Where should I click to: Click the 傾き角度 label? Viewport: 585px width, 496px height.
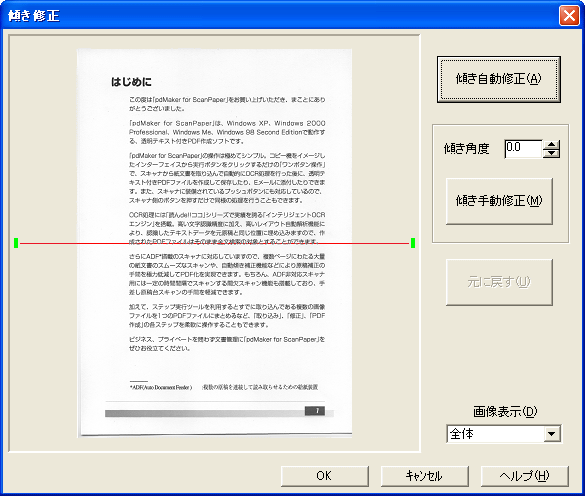(x=466, y=149)
